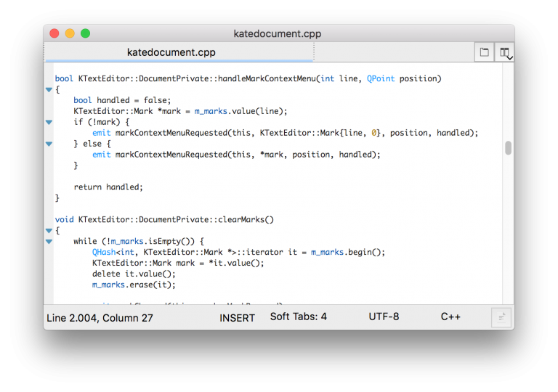Open the split view options icon

coord(504,52)
